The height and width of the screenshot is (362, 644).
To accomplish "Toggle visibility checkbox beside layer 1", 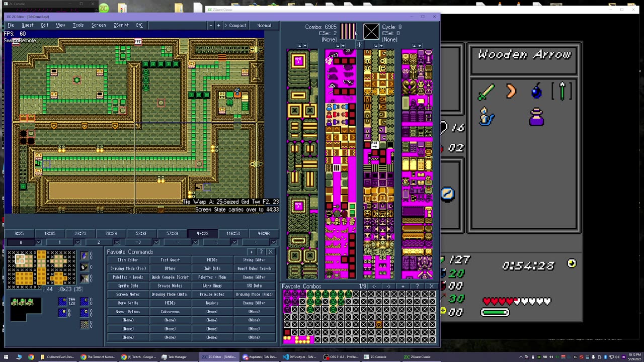I will 77,243.
